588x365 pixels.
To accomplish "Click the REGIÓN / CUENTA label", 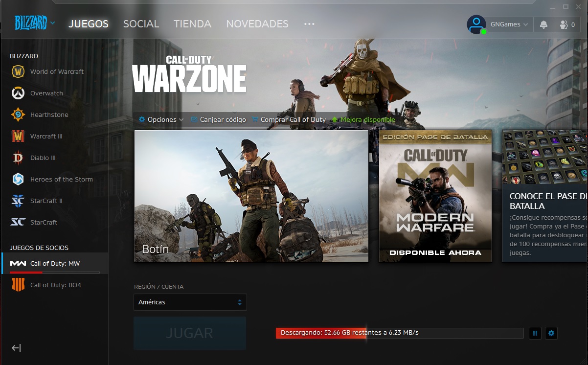I will (x=159, y=287).
